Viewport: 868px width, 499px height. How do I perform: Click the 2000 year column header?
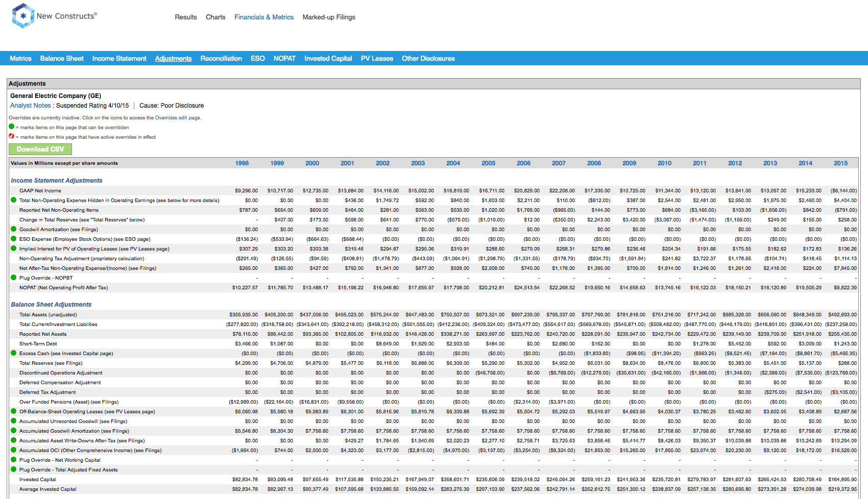(312, 163)
